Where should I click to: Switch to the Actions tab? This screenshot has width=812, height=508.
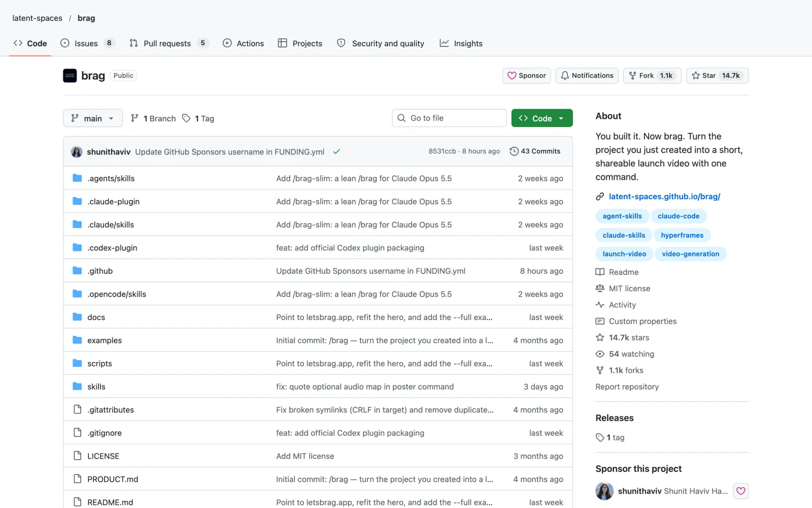pos(243,43)
